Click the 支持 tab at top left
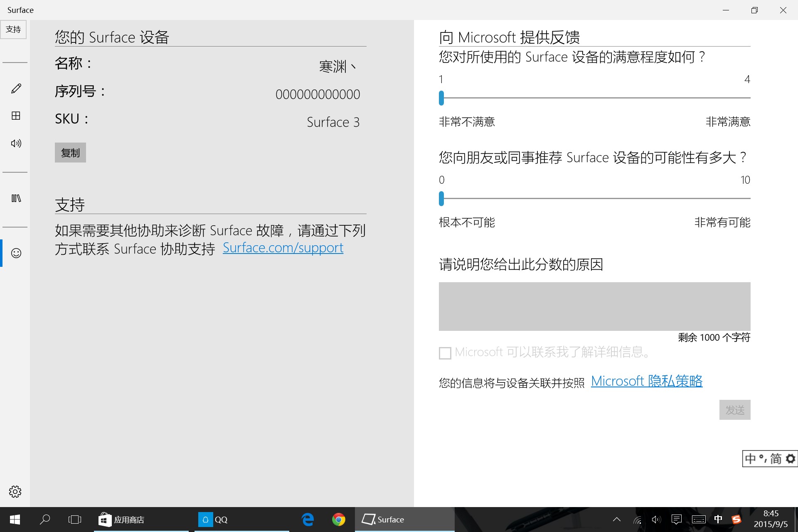Screen dimensions: 798x532 click(x=13, y=30)
